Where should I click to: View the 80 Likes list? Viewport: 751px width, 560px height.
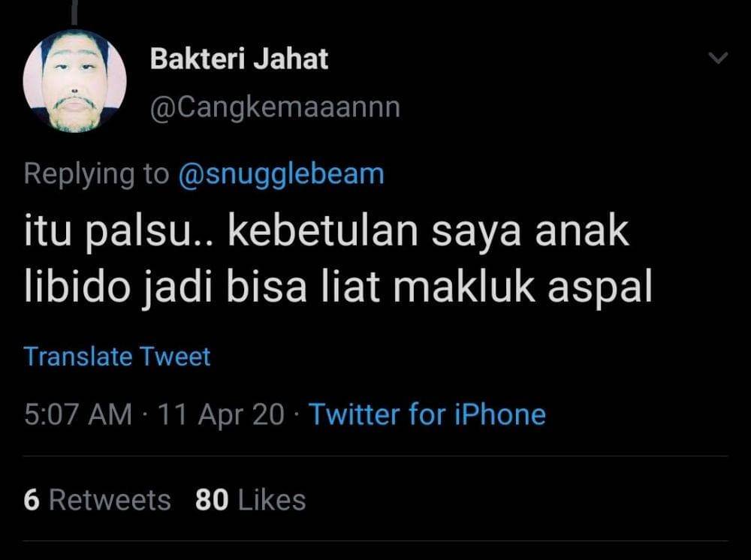point(250,500)
